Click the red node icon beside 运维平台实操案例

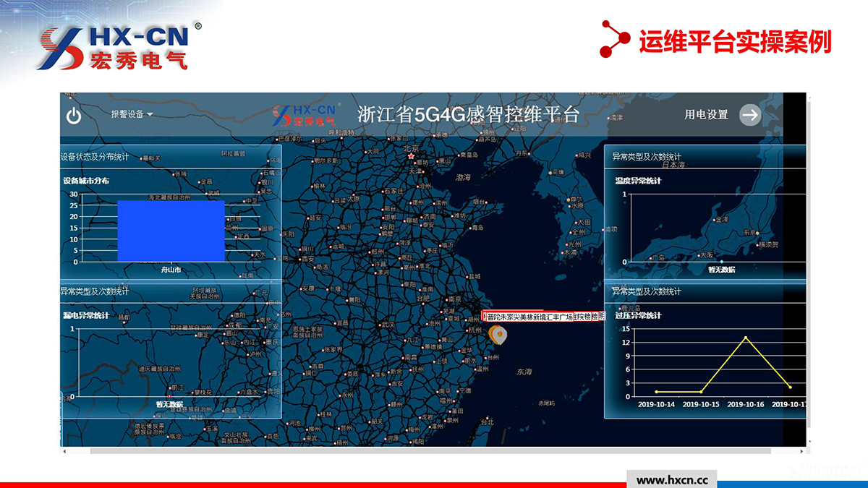pos(614,38)
